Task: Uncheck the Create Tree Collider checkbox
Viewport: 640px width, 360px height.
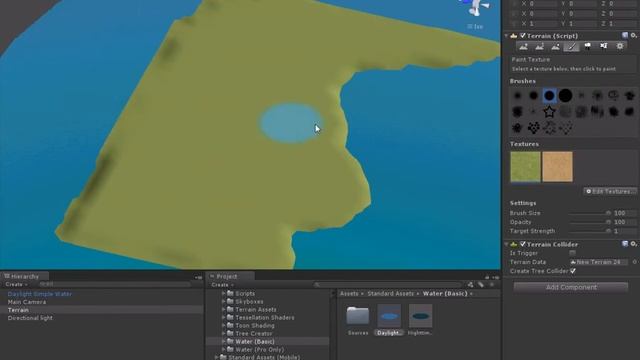Action: click(x=573, y=271)
